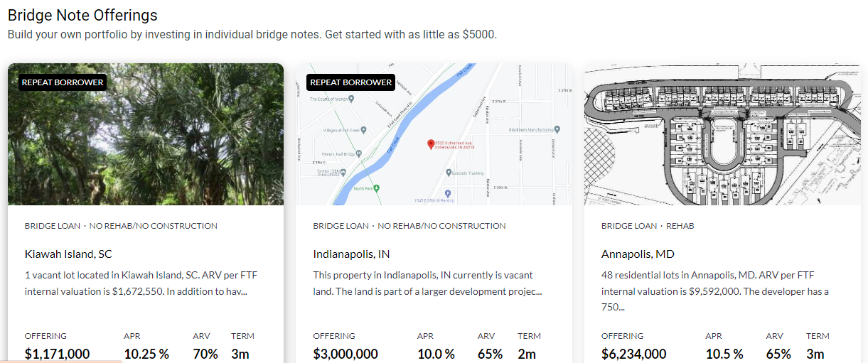Open the Indianapolis, IN listing title
Screen dimensions: 868x363
[x=351, y=254]
